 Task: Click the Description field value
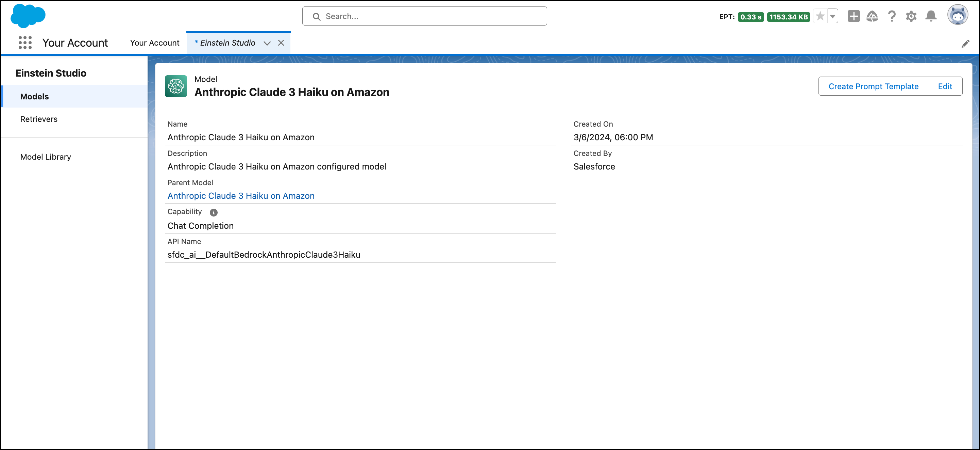276,167
